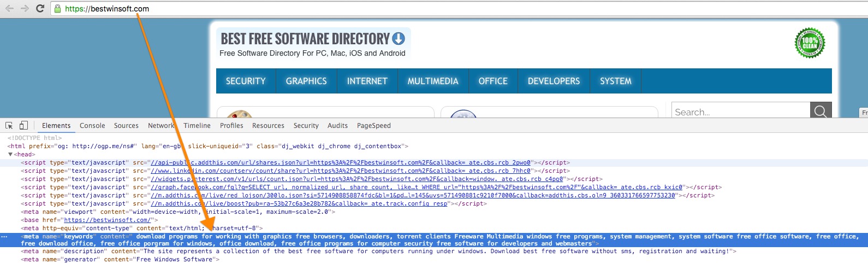This screenshot has height=263, width=868.
Task: Open the linkedin.com countserv script link
Action: [341, 171]
